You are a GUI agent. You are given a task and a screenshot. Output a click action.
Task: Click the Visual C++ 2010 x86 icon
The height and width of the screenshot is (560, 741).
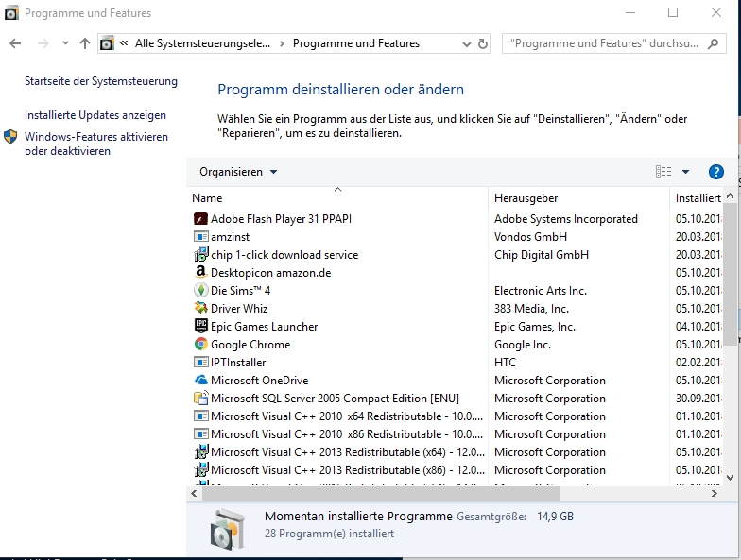200,434
